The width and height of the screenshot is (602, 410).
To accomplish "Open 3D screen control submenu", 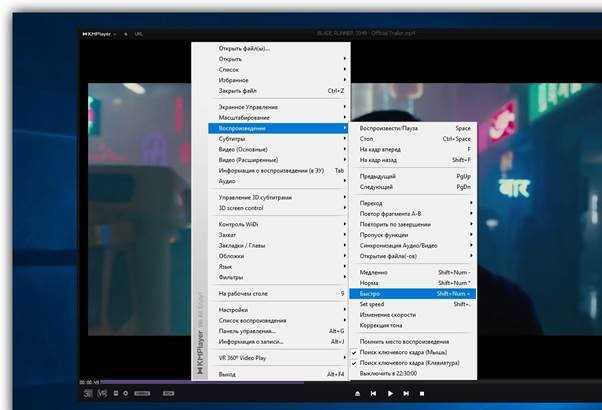I will click(278, 208).
